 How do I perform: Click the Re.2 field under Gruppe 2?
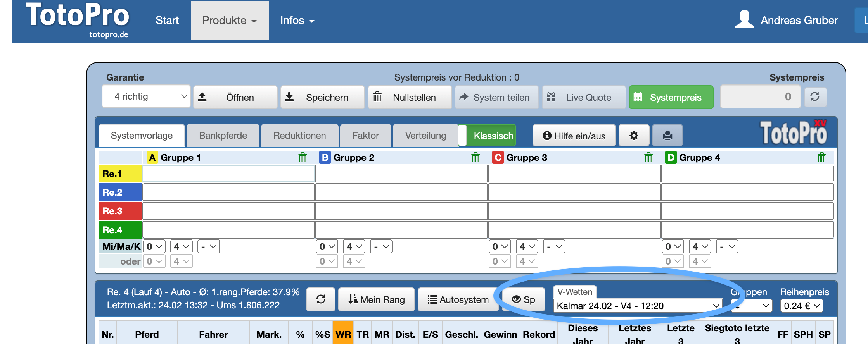[401, 193]
